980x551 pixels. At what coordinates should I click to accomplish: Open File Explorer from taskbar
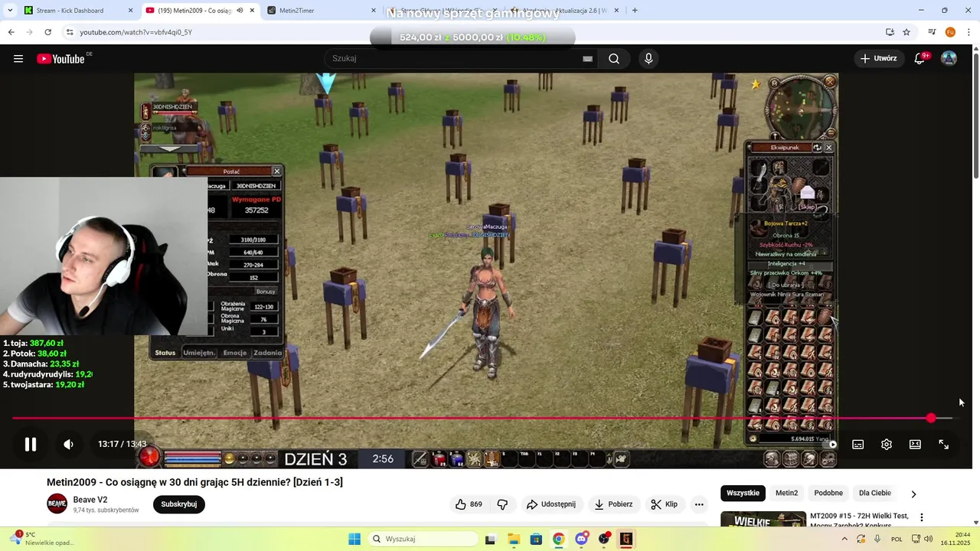(514, 540)
